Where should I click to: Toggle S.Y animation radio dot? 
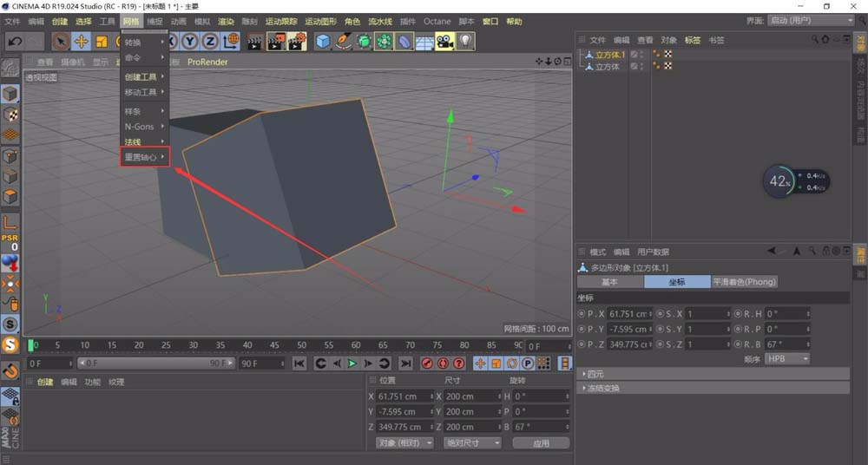[x=660, y=329]
